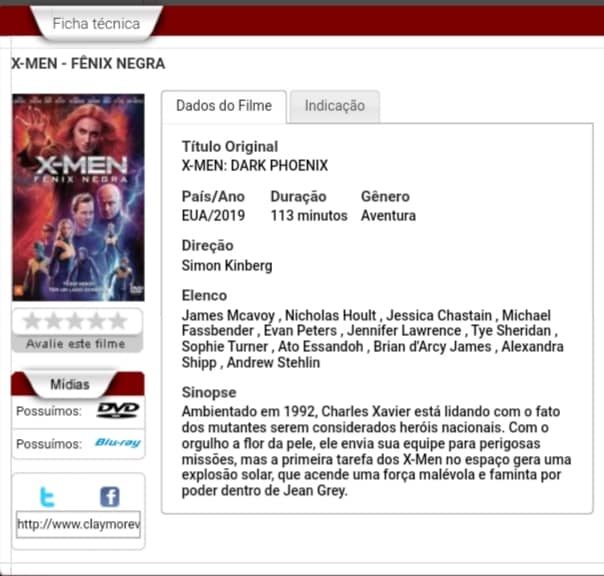Click cast member Nicholas Hoult
Image resolution: width=604 pixels, height=576 pixels.
point(331,316)
